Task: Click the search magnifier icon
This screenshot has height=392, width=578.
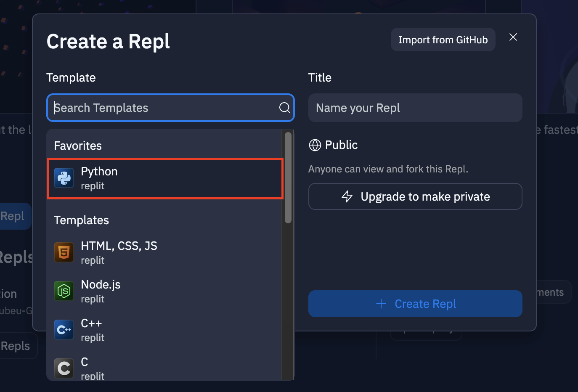Action: 285,108
